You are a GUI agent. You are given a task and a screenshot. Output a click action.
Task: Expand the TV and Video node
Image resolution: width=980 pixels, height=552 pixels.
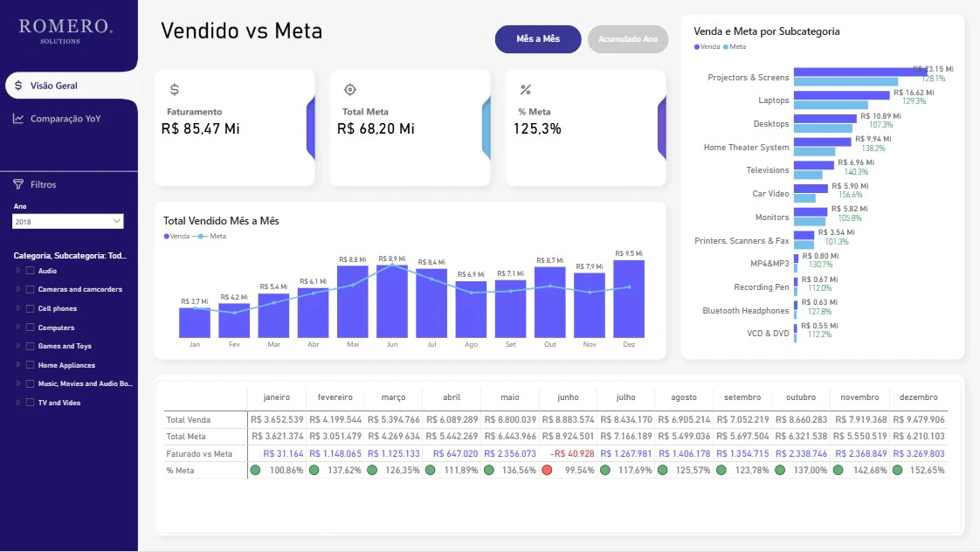[x=18, y=403]
